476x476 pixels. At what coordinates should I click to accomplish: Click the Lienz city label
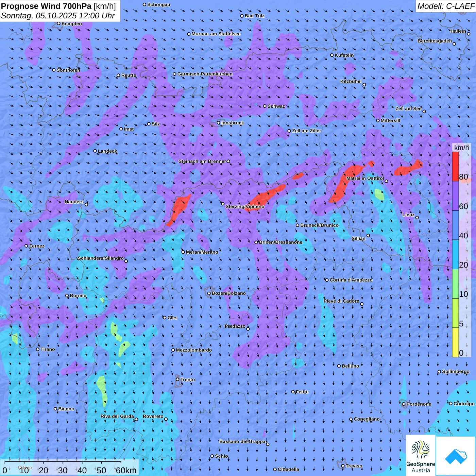pyautogui.click(x=408, y=215)
